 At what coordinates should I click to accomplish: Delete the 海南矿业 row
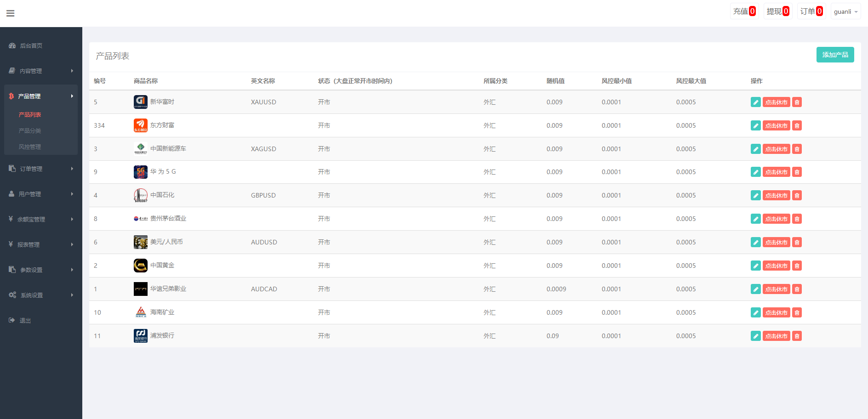pos(797,312)
